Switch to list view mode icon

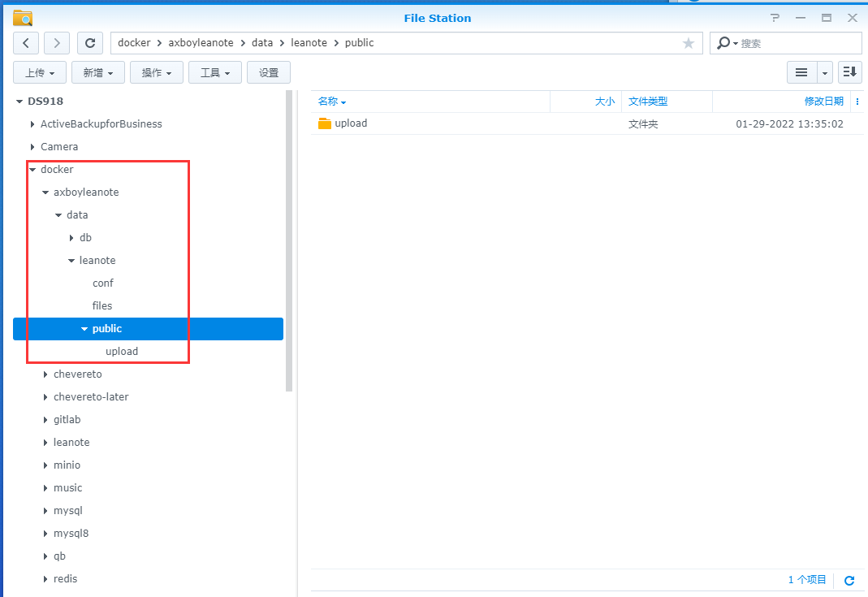click(x=801, y=72)
